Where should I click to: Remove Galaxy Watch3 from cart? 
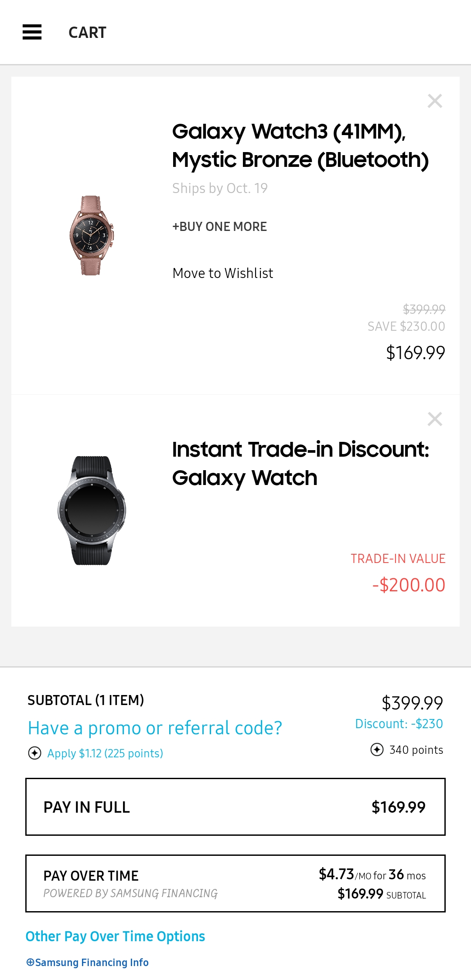(x=435, y=101)
